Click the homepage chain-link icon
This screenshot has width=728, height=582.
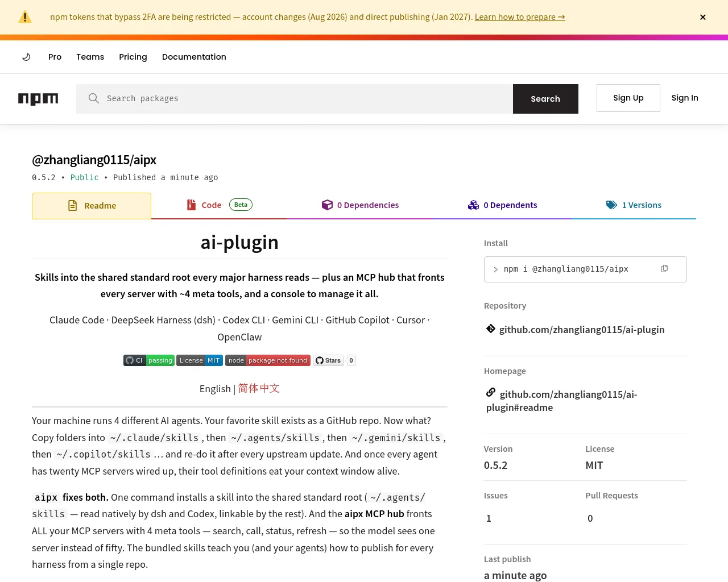pyautogui.click(x=490, y=392)
